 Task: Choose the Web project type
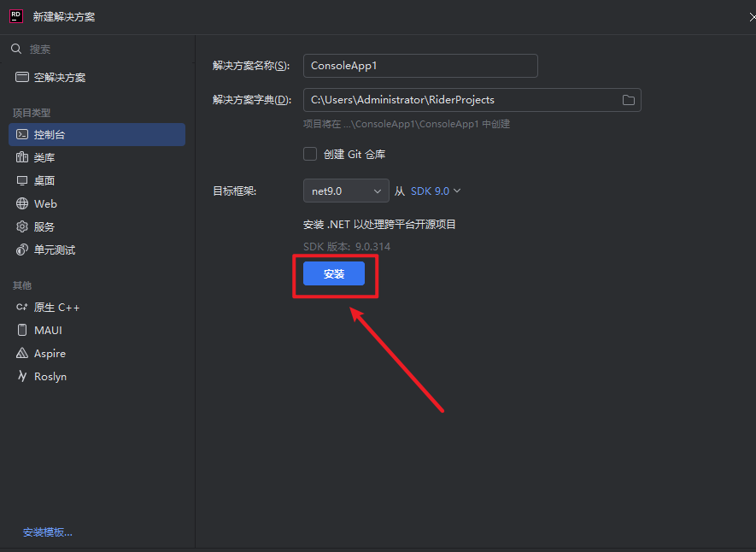tap(97, 203)
